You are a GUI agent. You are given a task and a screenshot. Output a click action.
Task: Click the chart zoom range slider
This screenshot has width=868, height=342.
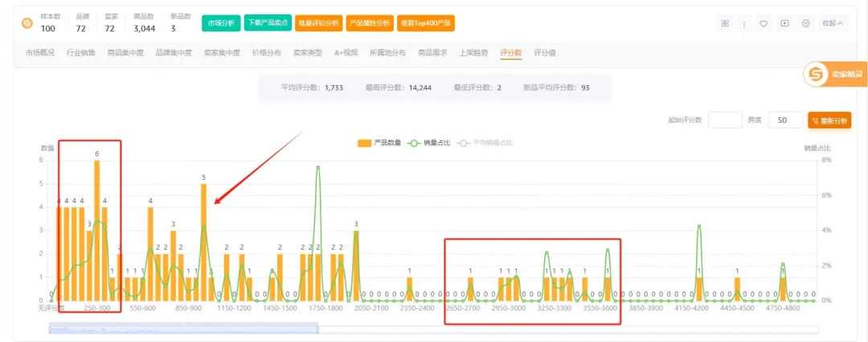click(183, 329)
